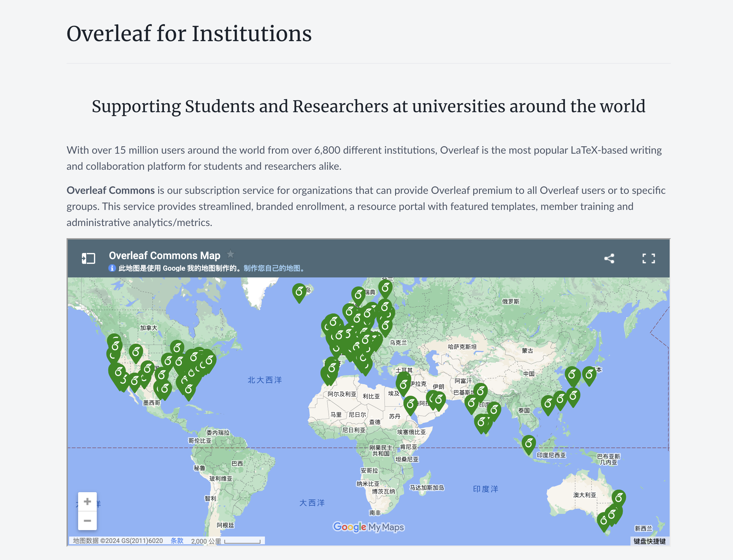Click the 北大西洋 ocean label
This screenshot has width=733, height=560.
[x=265, y=380]
